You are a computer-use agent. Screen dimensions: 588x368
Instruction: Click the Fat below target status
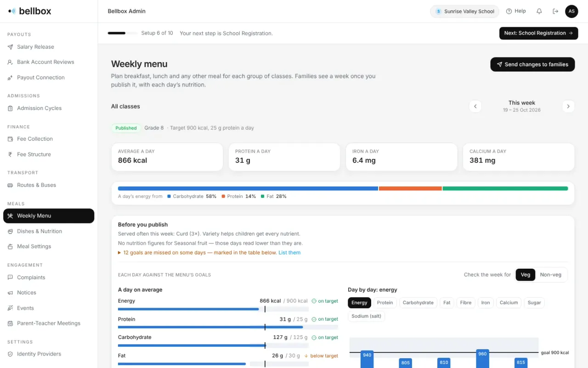321,356
